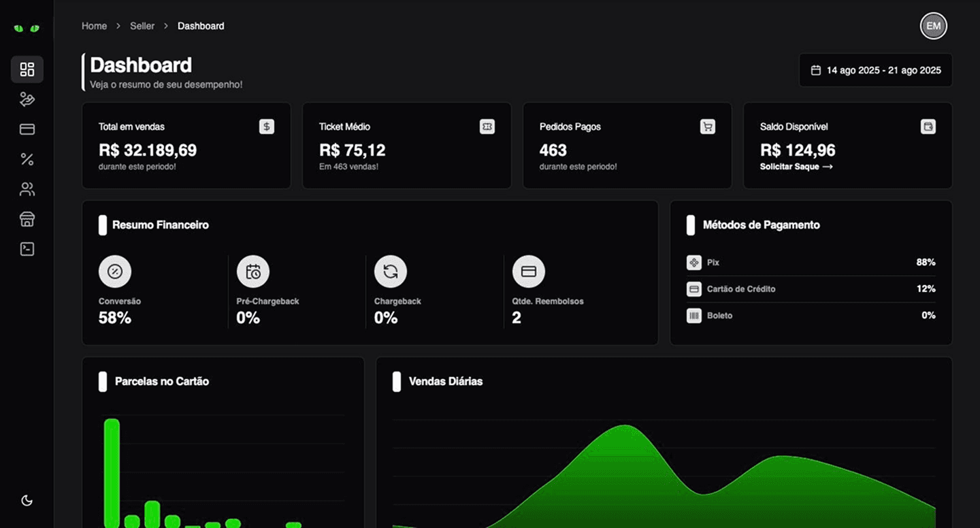
Task: Open the credit card section in sidebar
Action: [x=27, y=129]
